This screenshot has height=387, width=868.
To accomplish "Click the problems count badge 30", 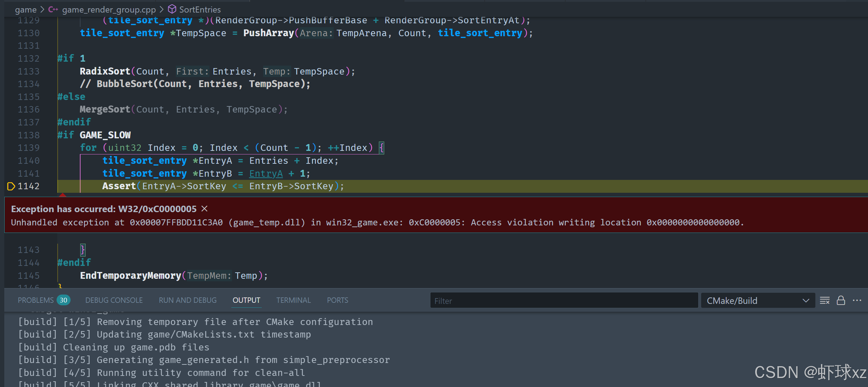I will pos(63,300).
